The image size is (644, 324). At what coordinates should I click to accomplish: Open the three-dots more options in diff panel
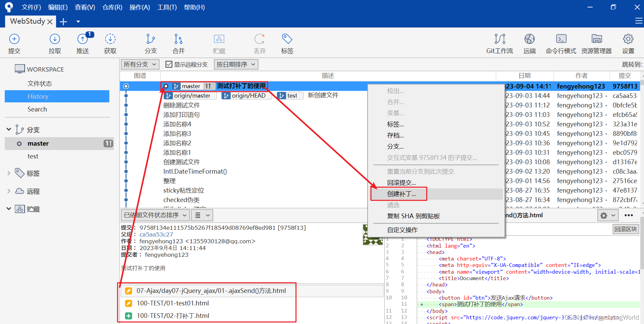click(x=628, y=215)
